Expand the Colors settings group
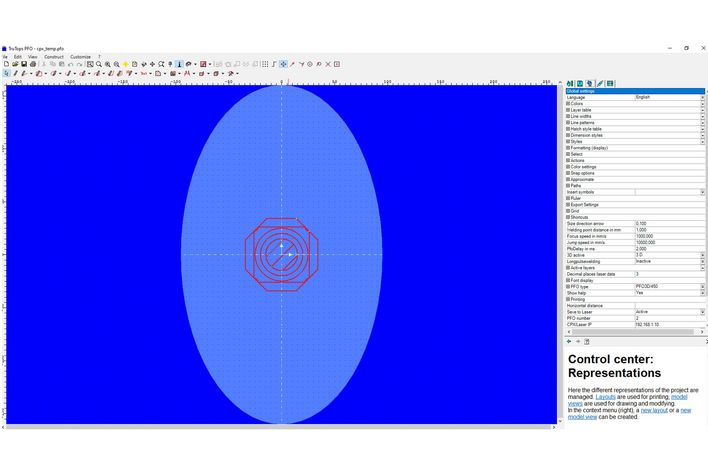 (568, 104)
